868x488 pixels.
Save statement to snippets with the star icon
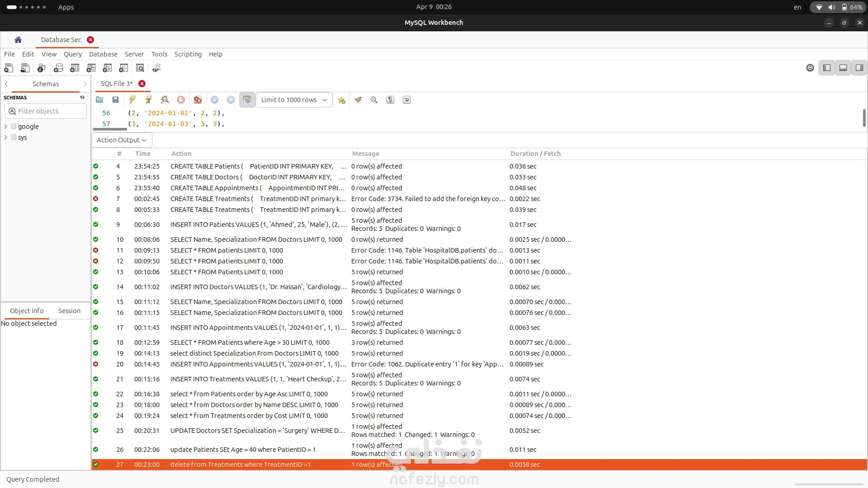pos(341,100)
